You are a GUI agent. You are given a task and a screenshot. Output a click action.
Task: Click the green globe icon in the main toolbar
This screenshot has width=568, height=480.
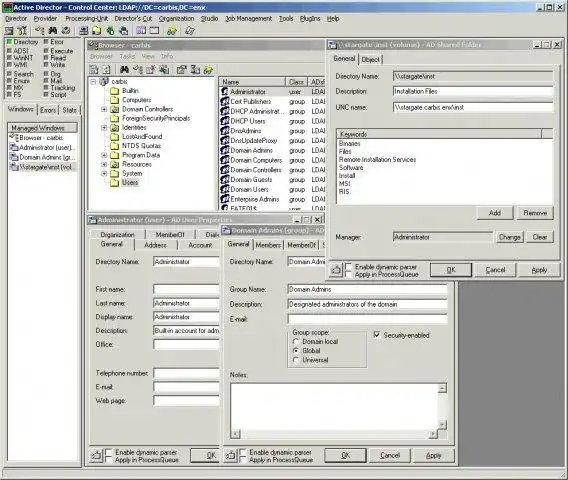[110, 31]
